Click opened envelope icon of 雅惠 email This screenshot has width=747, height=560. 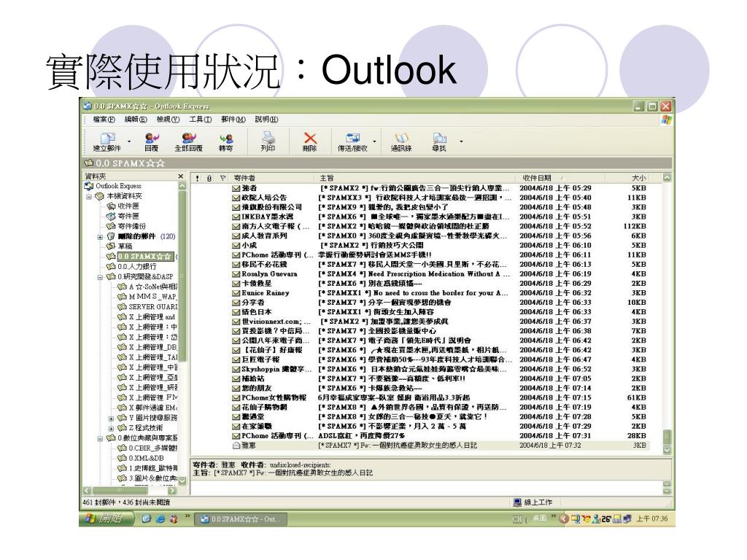click(x=236, y=446)
